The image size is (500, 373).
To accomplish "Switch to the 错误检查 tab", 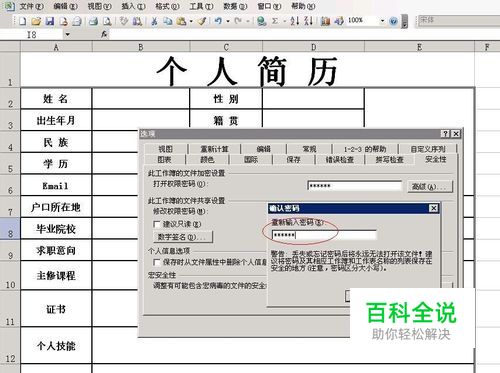I will (340, 160).
